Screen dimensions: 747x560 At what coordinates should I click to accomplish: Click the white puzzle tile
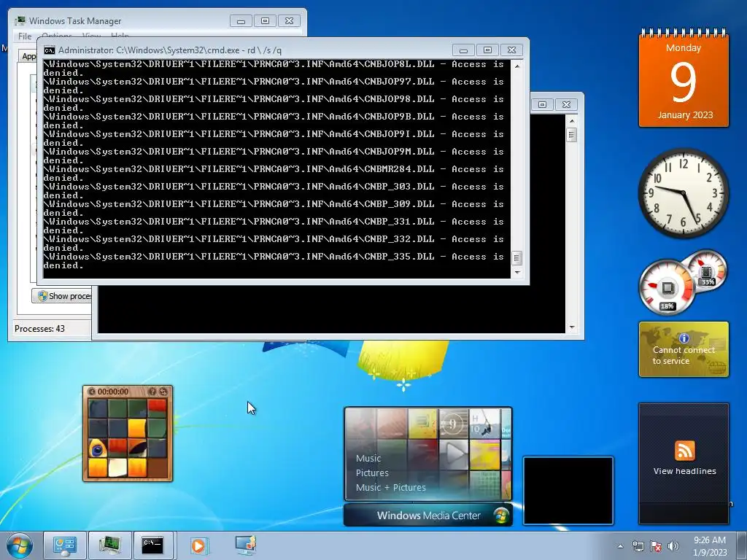[x=117, y=467]
